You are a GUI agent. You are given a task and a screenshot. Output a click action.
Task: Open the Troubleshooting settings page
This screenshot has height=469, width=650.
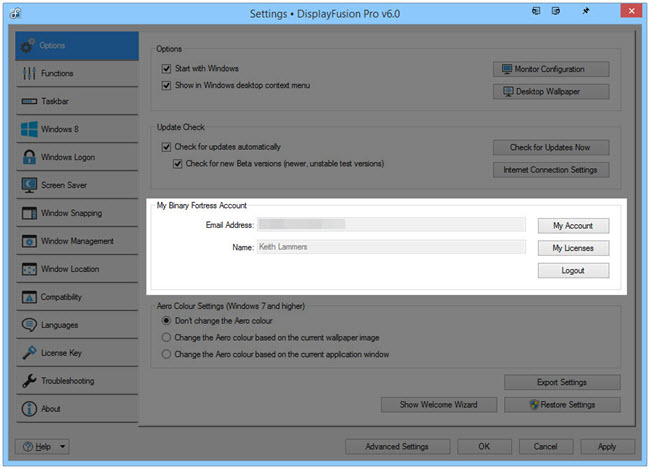click(77, 381)
